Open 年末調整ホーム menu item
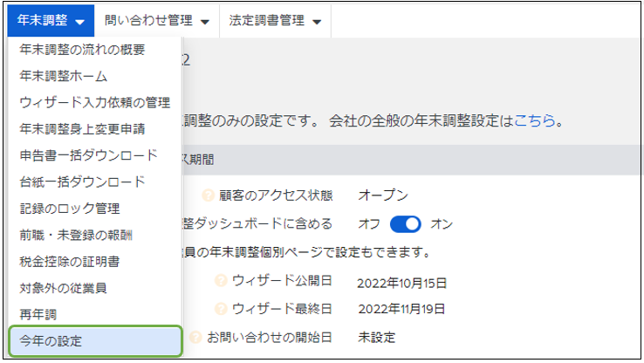 (63, 76)
